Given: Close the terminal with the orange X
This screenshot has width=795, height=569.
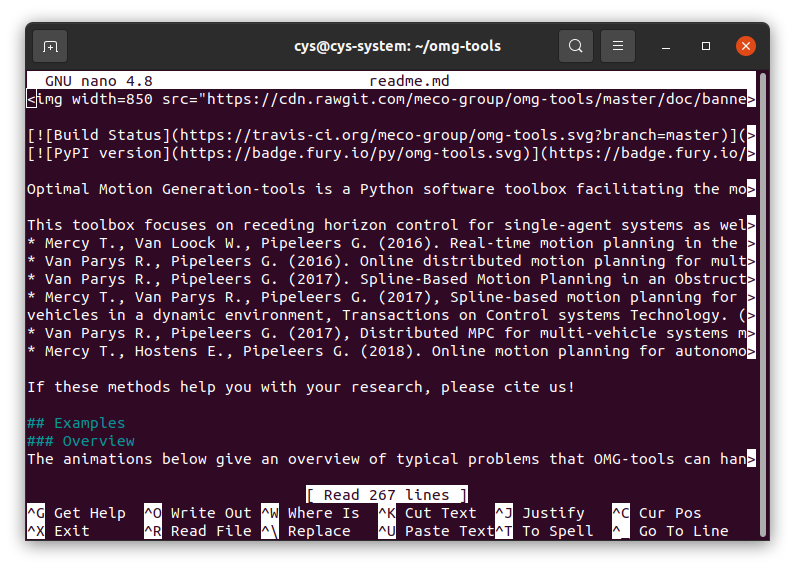Looking at the screenshot, I should (x=746, y=46).
